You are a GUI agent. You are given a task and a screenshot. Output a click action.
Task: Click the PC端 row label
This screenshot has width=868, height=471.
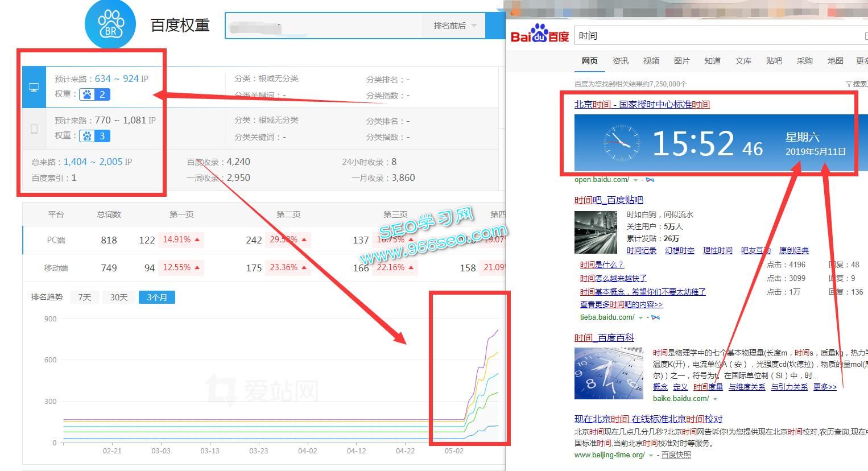click(56, 240)
